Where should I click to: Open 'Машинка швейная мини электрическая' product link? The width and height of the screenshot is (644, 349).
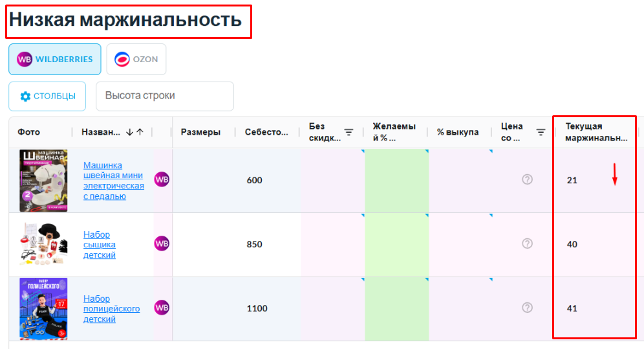[x=113, y=181]
